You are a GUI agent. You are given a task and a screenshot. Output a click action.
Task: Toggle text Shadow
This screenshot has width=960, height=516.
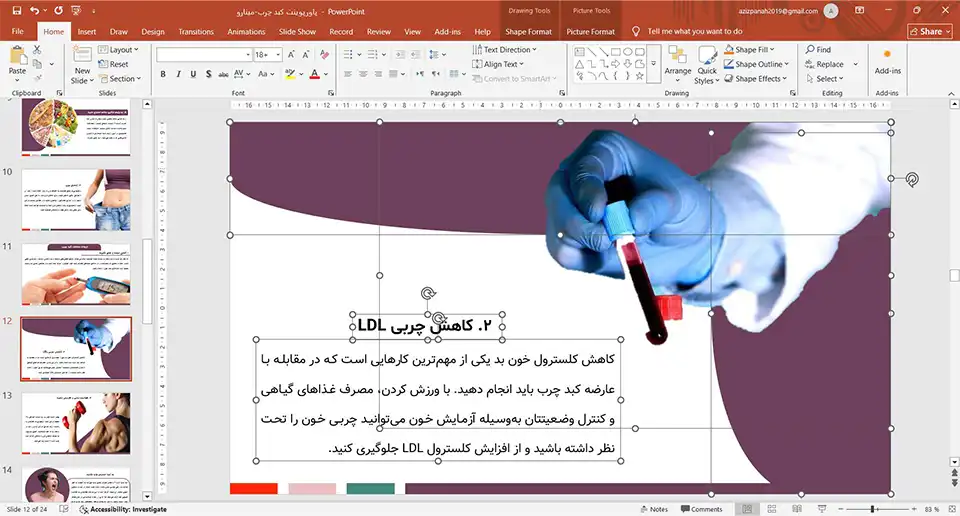click(208, 74)
